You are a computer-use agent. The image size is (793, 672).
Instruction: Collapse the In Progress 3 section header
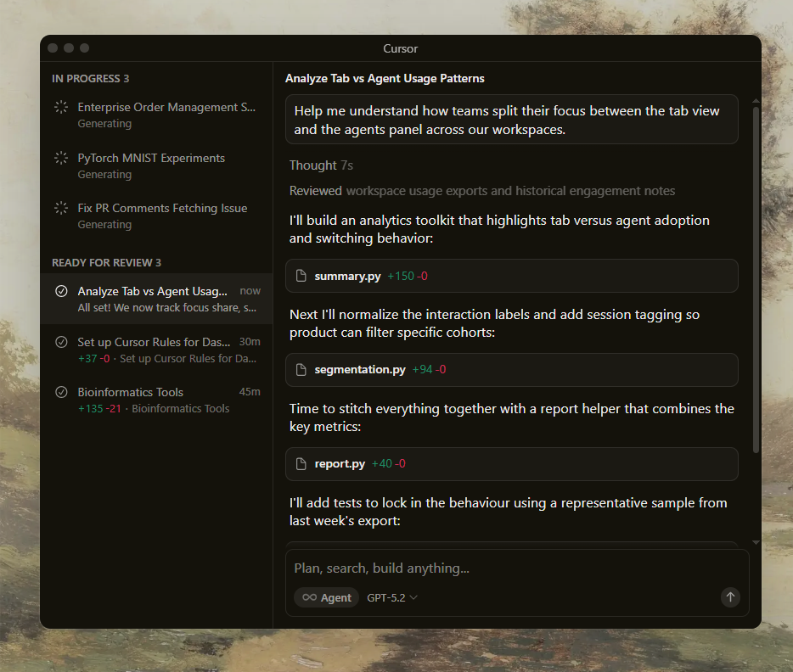(90, 79)
